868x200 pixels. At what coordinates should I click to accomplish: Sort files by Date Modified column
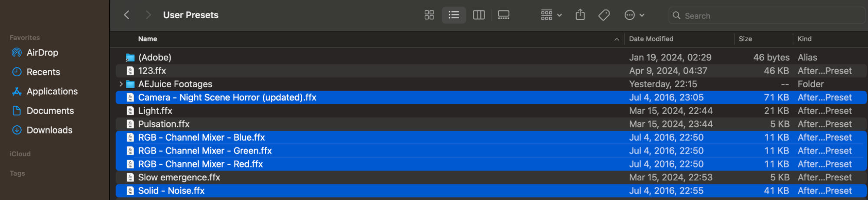coord(651,39)
